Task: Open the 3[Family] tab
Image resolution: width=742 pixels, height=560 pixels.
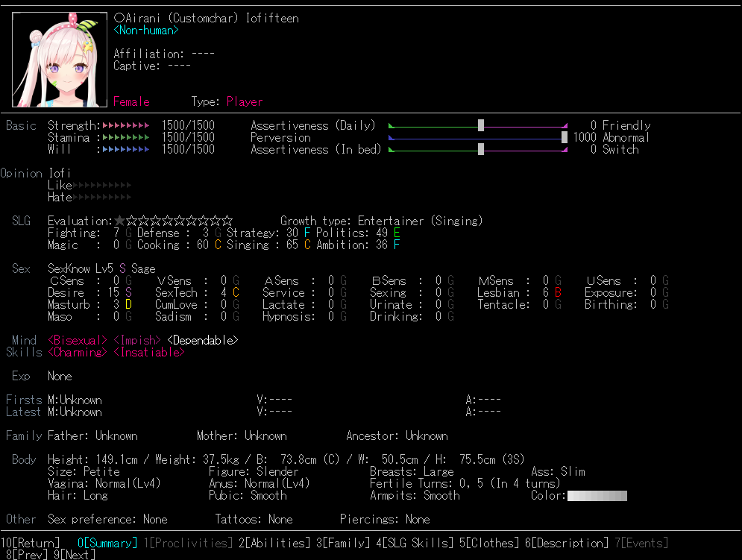Action: tap(342, 543)
